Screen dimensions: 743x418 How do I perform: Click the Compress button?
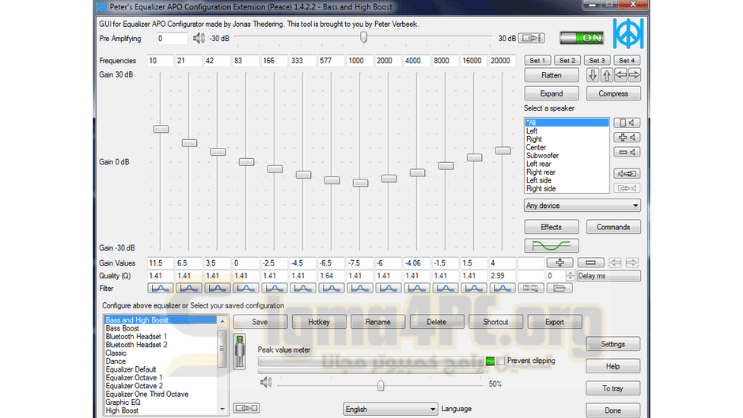[613, 93]
